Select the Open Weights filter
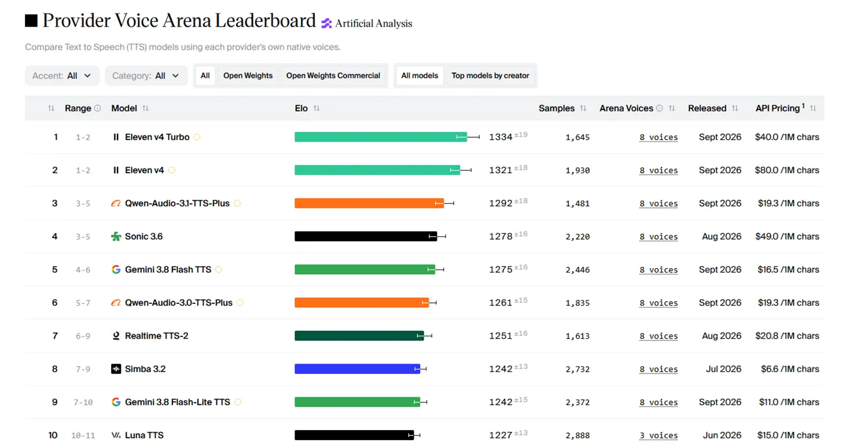868x447 pixels. [x=248, y=76]
